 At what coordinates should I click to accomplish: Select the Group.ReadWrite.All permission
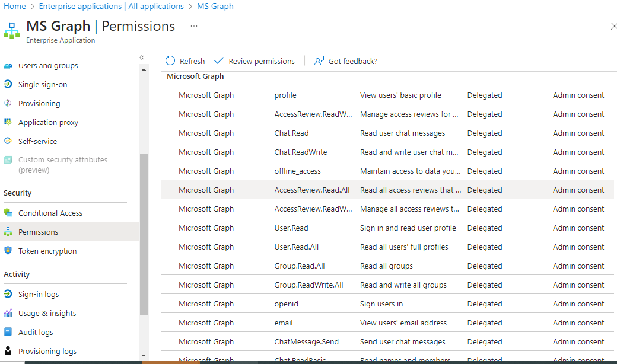(387, 285)
